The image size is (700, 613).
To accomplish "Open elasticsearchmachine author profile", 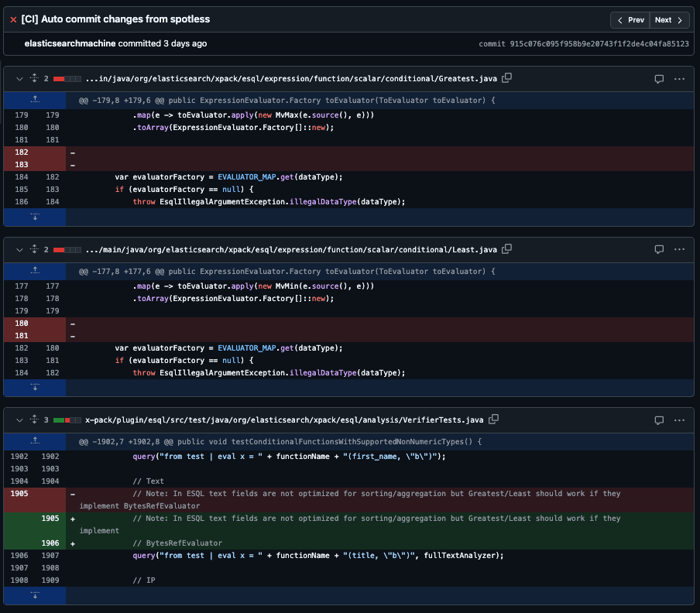I will [68, 43].
